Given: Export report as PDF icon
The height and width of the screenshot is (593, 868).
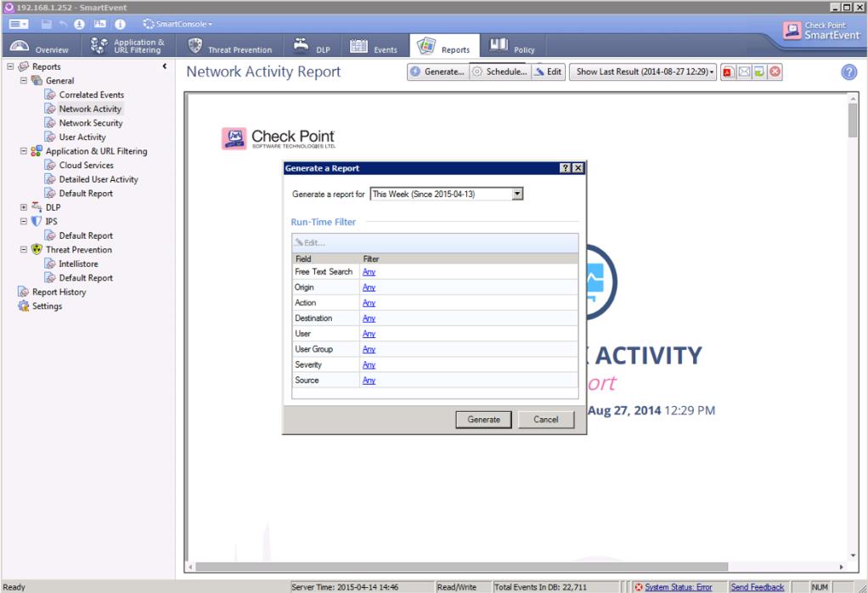Looking at the screenshot, I should (x=728, y=72).
